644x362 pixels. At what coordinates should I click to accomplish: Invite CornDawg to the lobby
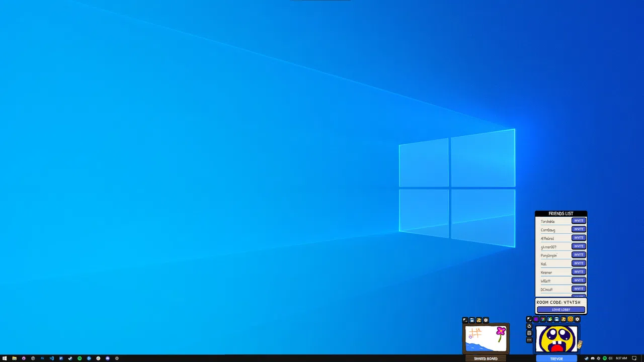[579, 229]
